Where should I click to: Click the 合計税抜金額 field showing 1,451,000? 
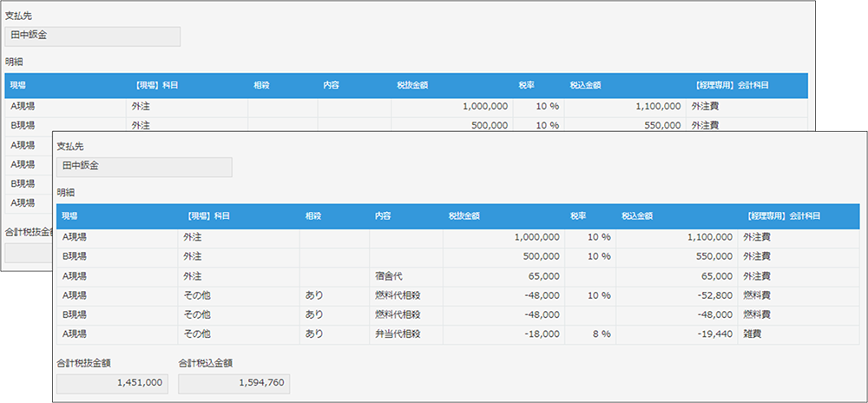(x=112, y=384)
